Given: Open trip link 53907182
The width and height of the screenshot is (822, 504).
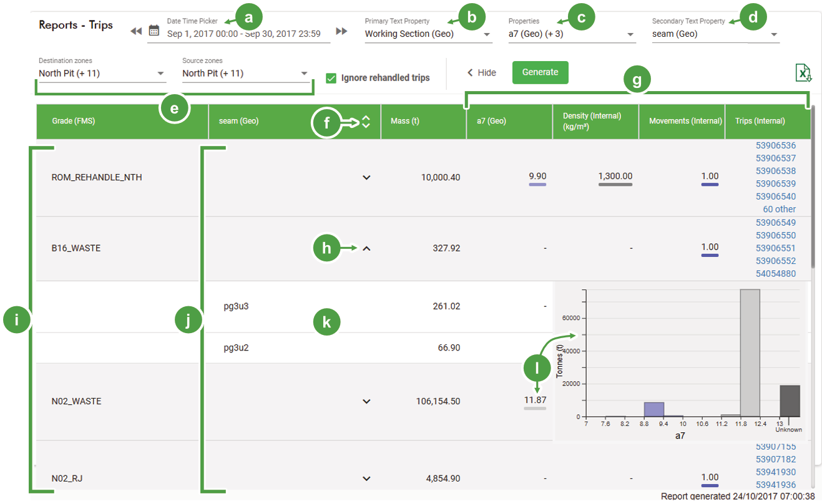Looking at the screenshot, I should tap(776, 460).
